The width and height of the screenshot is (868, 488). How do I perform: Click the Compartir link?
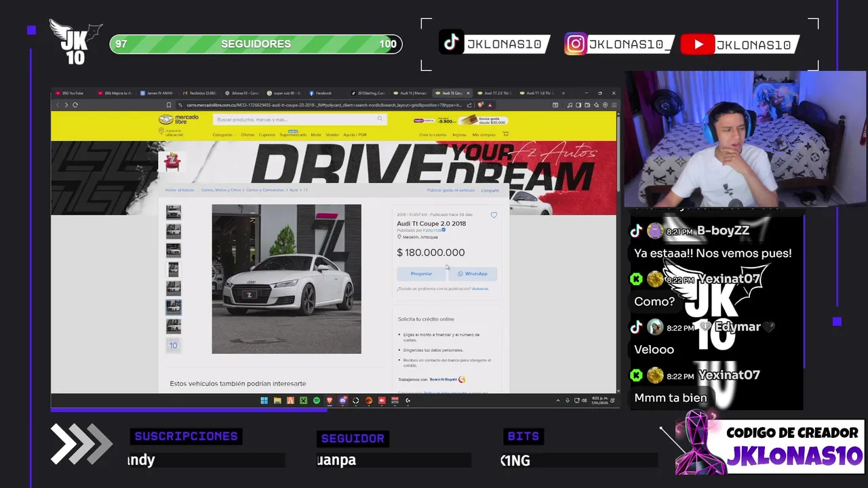[x=490, y=190]
